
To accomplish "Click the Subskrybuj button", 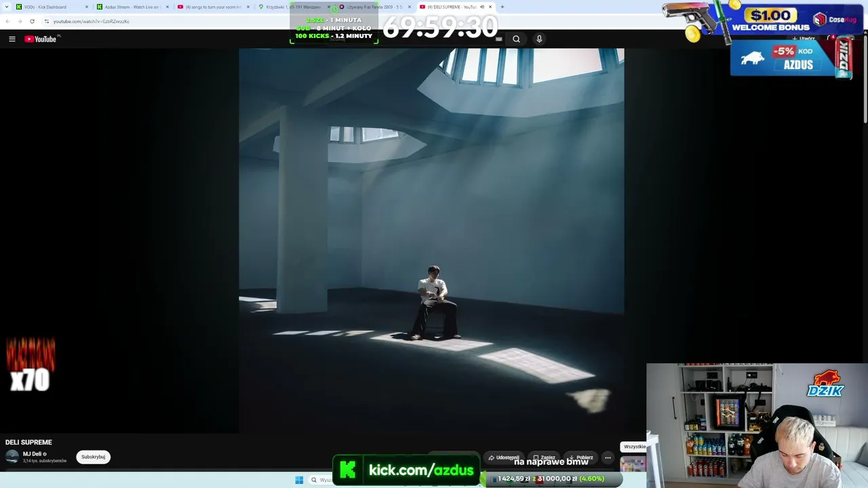I will pyautogui.click(x=93, y=457).
